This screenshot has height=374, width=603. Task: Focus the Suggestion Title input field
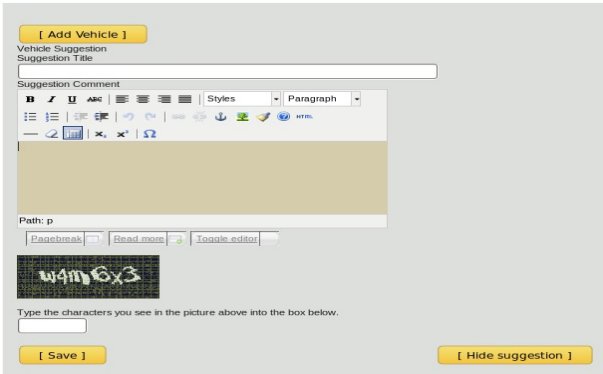(x=228, y=71)
